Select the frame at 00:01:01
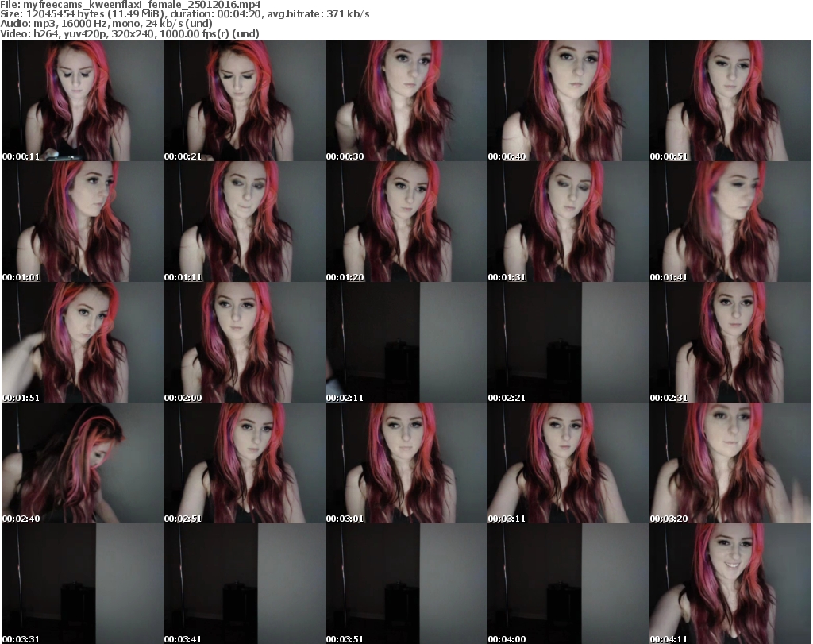 [83, 222]
